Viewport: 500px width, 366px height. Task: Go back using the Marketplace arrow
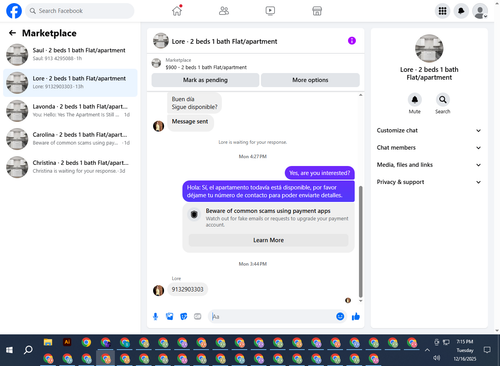(x=12, y=33)
